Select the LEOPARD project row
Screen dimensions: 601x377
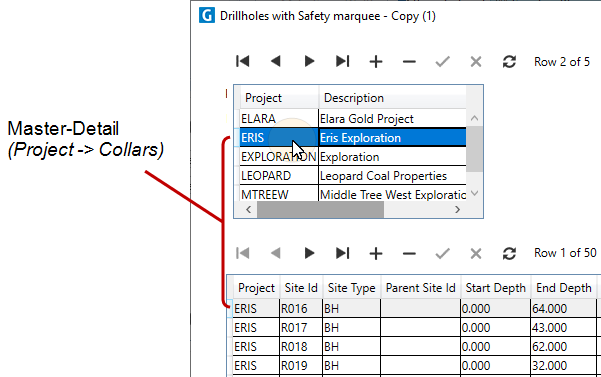(353, 175)
